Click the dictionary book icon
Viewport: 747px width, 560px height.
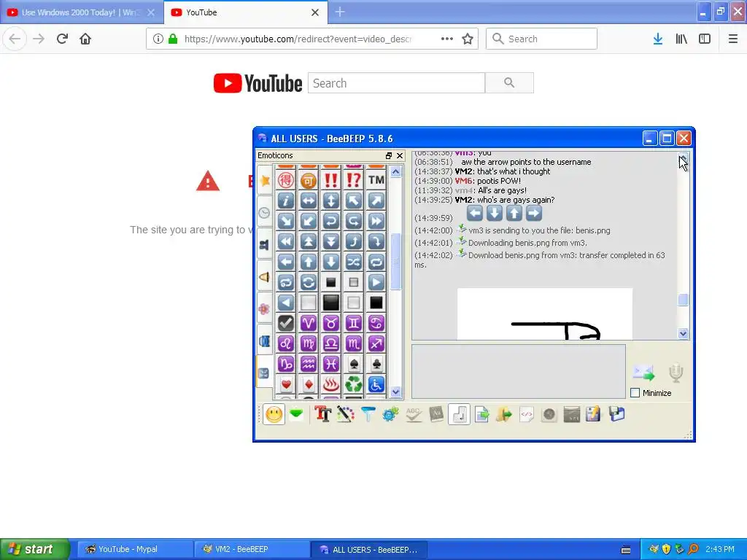[x=436, y=414]
